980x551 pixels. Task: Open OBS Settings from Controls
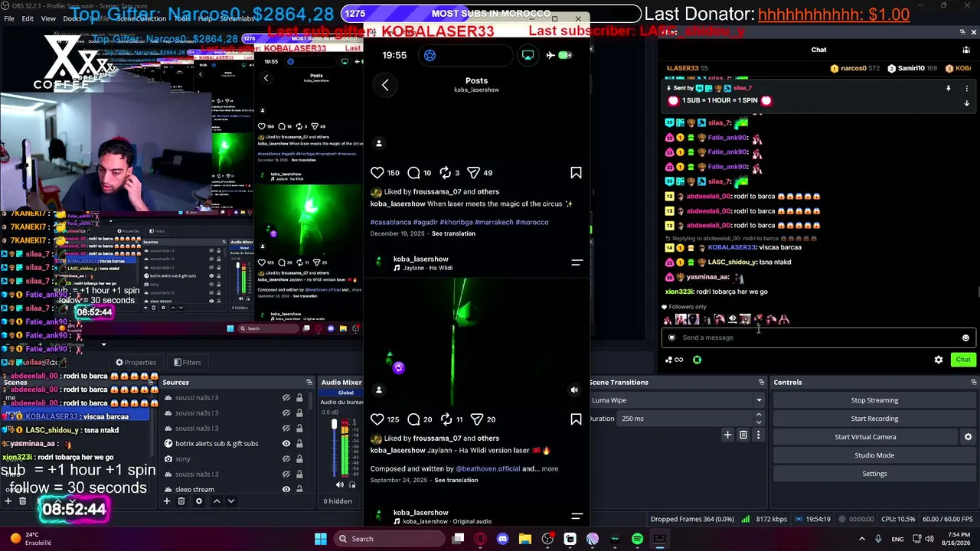874,474
